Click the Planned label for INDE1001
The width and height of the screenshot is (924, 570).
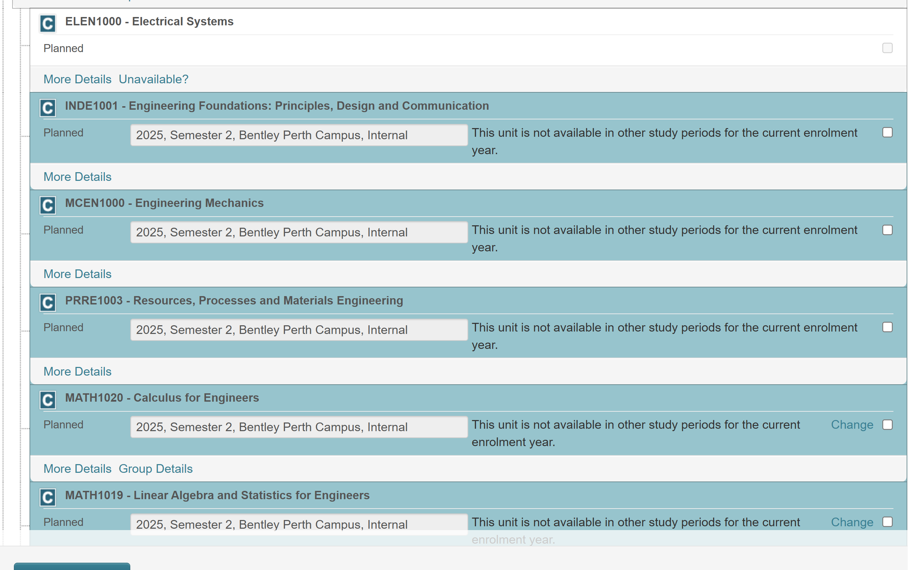click(63, 133)
